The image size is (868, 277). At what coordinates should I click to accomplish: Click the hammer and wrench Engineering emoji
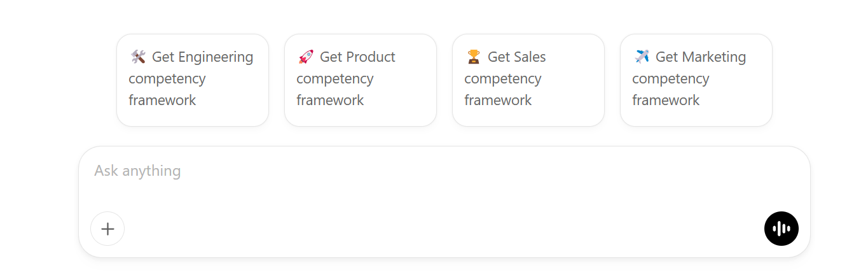(138, 57)
